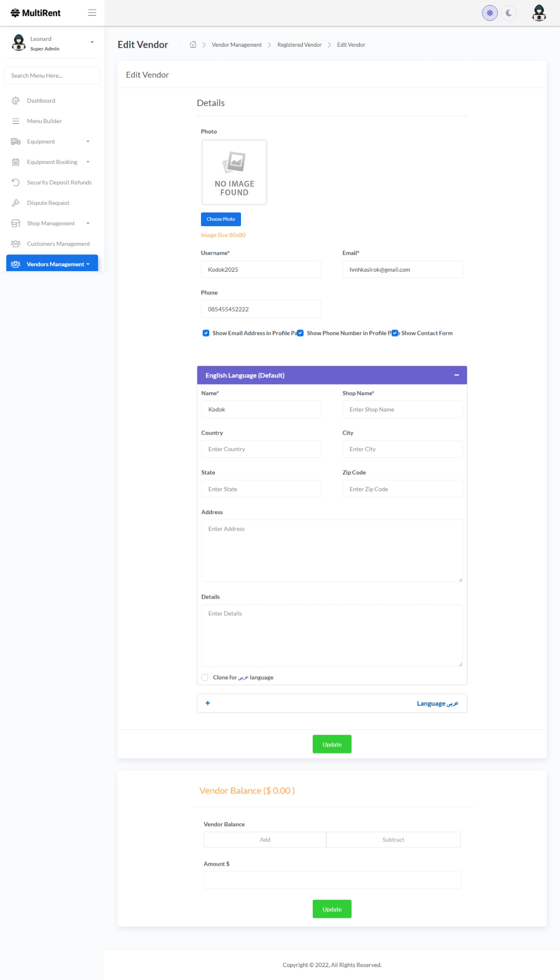Click the Dashboard sidebar icon
This screenshot has height=980, width=560.
click(16, 101)
